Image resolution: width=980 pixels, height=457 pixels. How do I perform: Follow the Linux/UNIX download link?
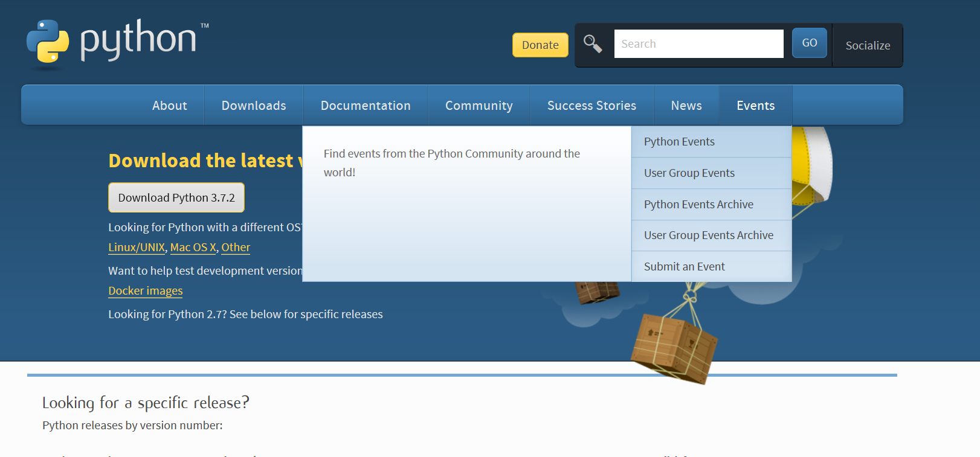(x=137, y=248)
